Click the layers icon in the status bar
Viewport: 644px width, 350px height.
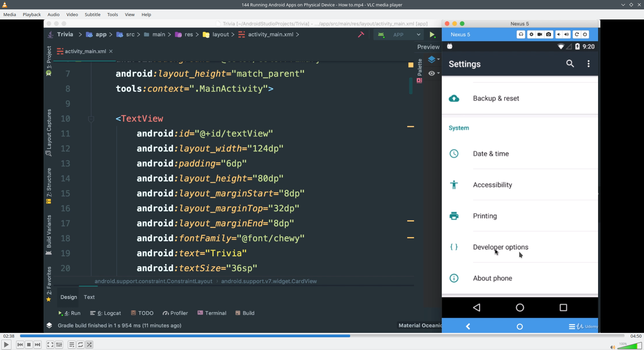(x=49, y=325)
